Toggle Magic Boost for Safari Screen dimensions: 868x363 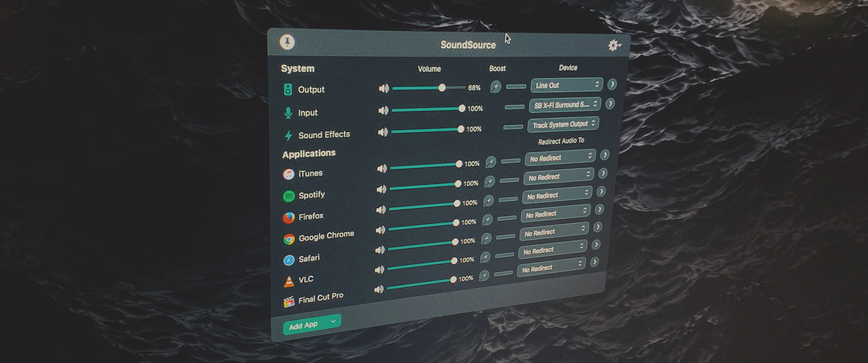486,239
